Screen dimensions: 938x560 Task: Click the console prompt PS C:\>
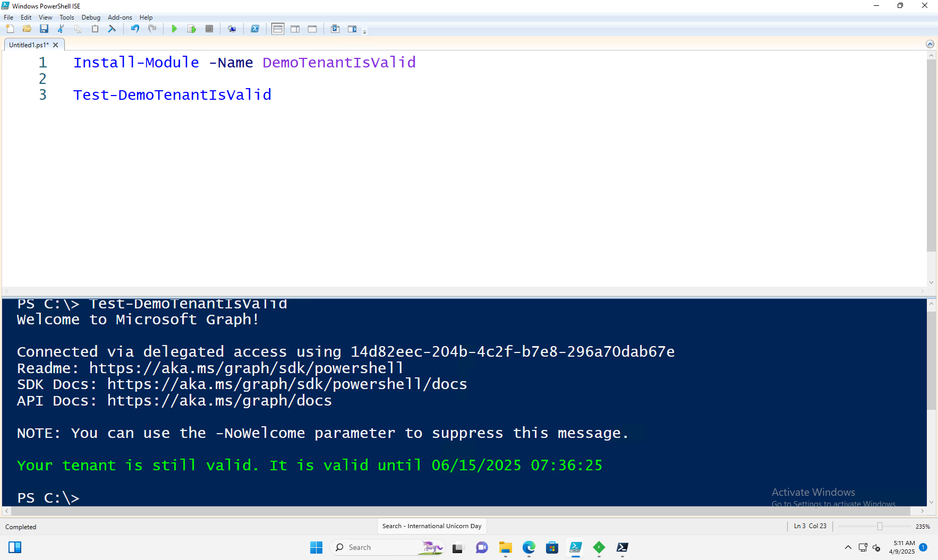click(x=48, y=498)
